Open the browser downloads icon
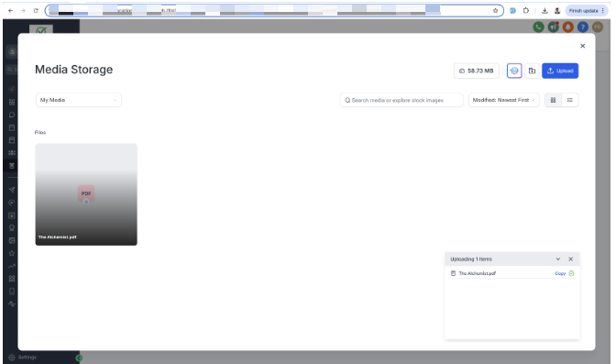The width and height of the screenshot is (616, 364). [x=544, y=11]
